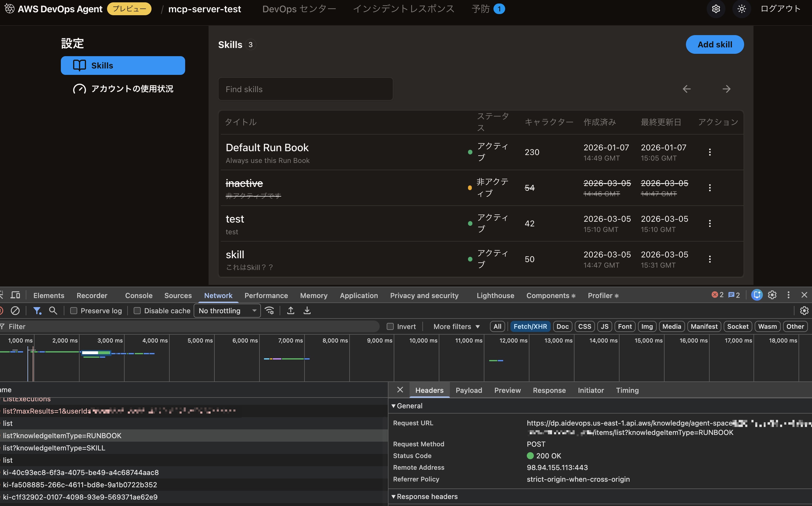Open network conditions panel

click(x=269, y=311)
